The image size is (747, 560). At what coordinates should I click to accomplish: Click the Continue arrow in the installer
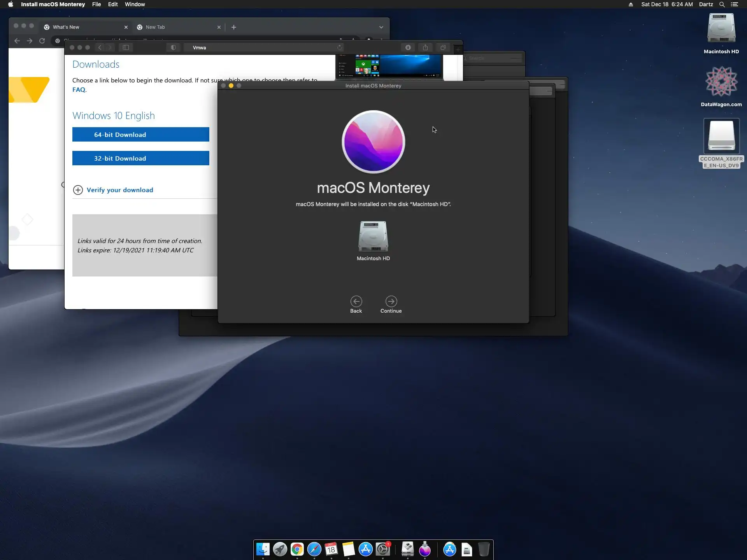click(x=391, y=301)
